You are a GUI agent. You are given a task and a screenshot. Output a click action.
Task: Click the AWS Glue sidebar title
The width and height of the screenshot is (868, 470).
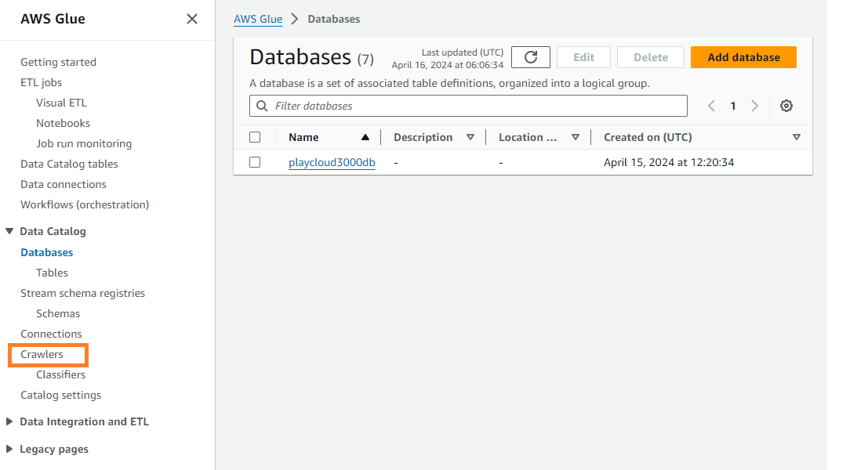53,19
